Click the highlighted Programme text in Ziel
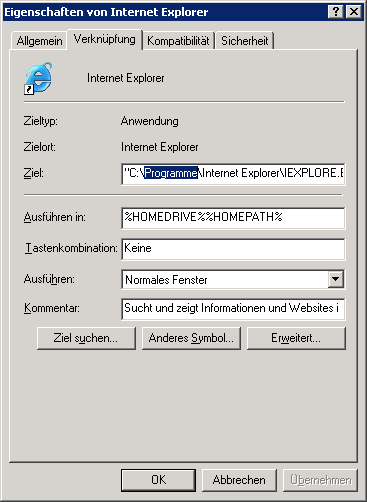The width and height of the screenshot is (367, 502). coord(171,173)
